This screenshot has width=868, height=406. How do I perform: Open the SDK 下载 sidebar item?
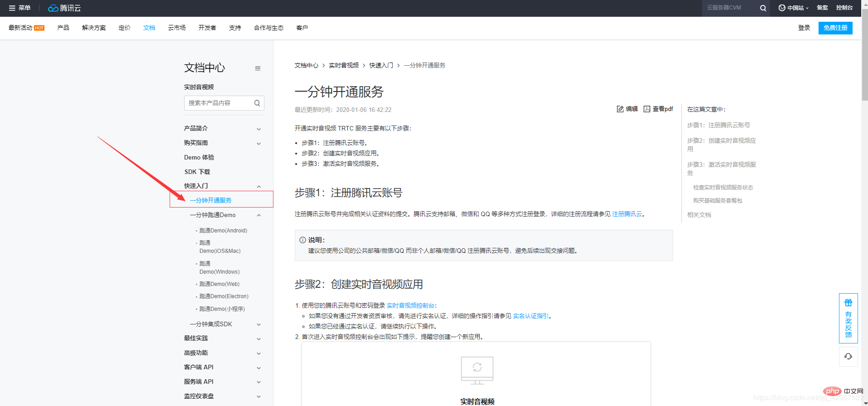click(197, 172)
